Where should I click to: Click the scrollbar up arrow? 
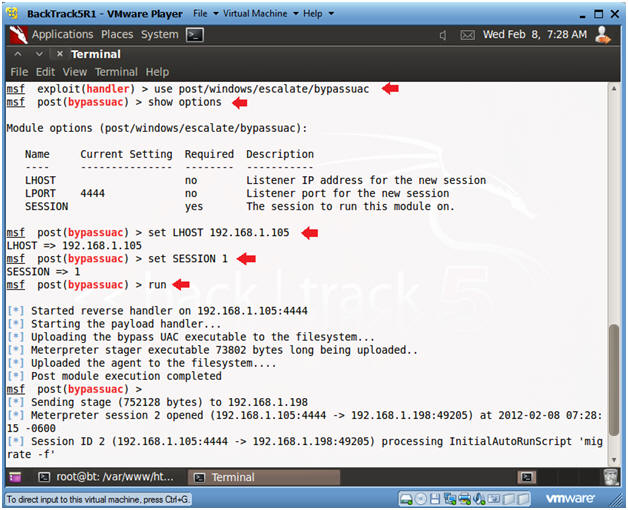pyautogui.click(x=614, y=88)
